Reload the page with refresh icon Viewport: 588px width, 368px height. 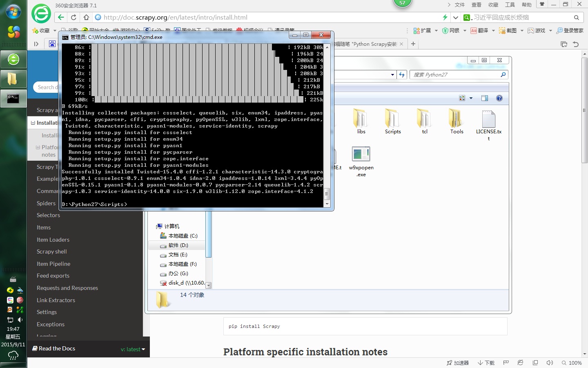pos(73,17)
